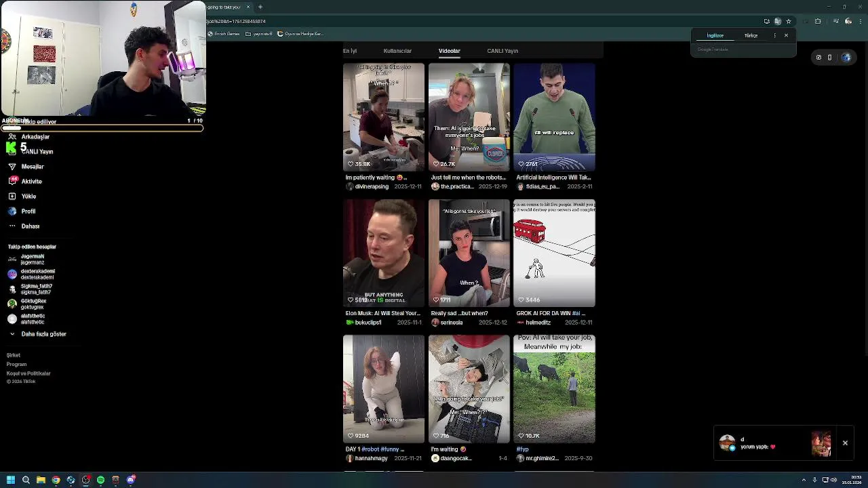Open the helmeditz author link

(x=534, y=323)
